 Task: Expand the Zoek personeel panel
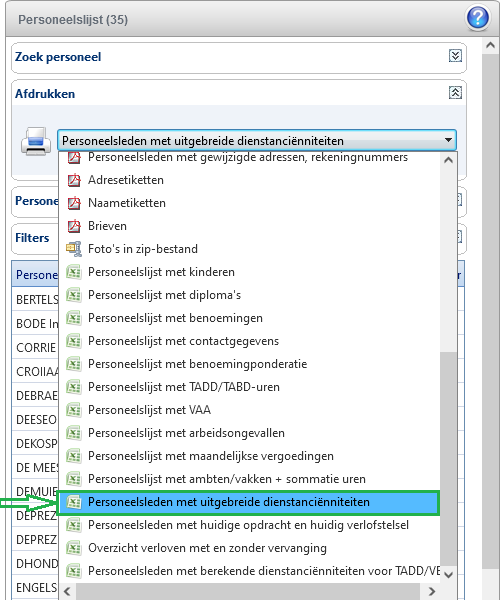[x=455, y=56]
